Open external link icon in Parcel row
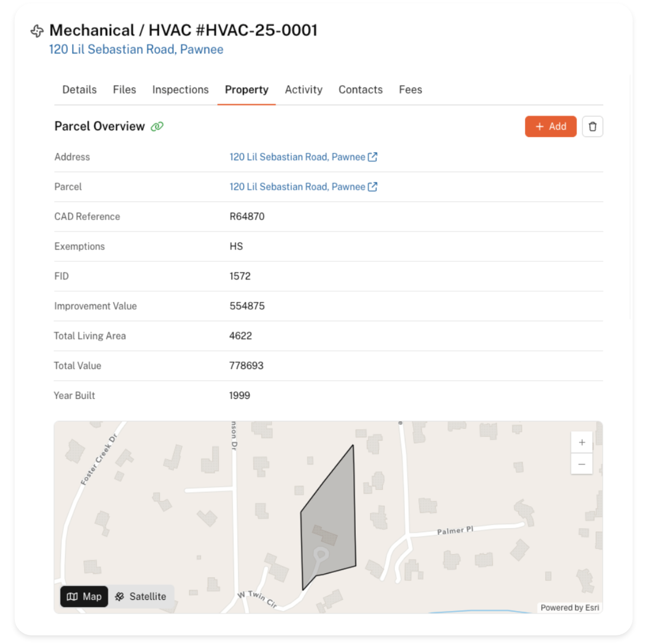 click(373, 187)
